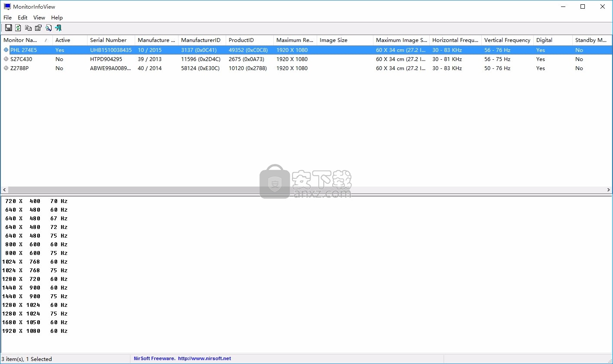Viewport: 613px width, 364px height.
Task: Click the 1440 X 900 75 Hz line
Action: tap(35, 296)
